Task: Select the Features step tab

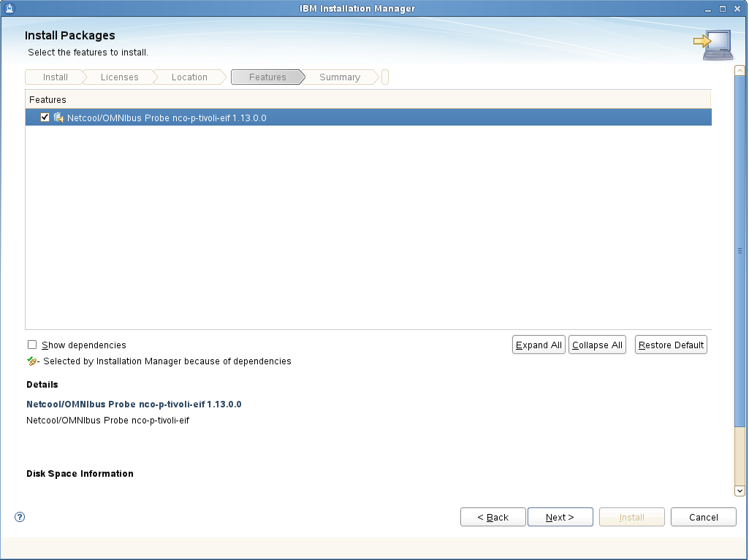Action: pyautogui.click(x=267, y=77)
